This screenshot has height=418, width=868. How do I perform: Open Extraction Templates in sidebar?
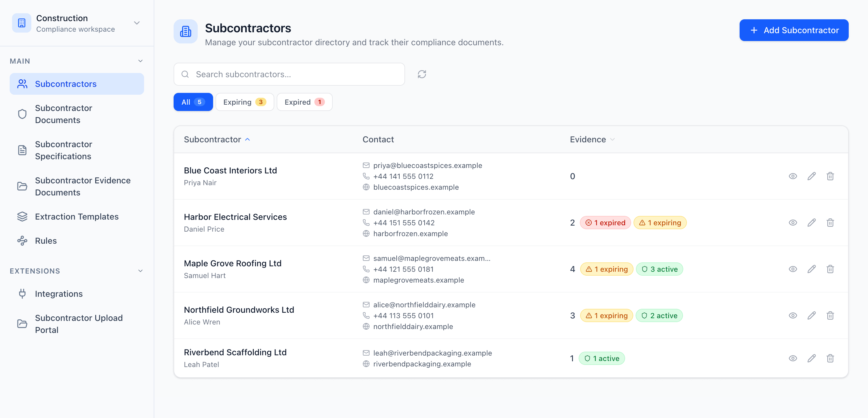click(77, 217)
